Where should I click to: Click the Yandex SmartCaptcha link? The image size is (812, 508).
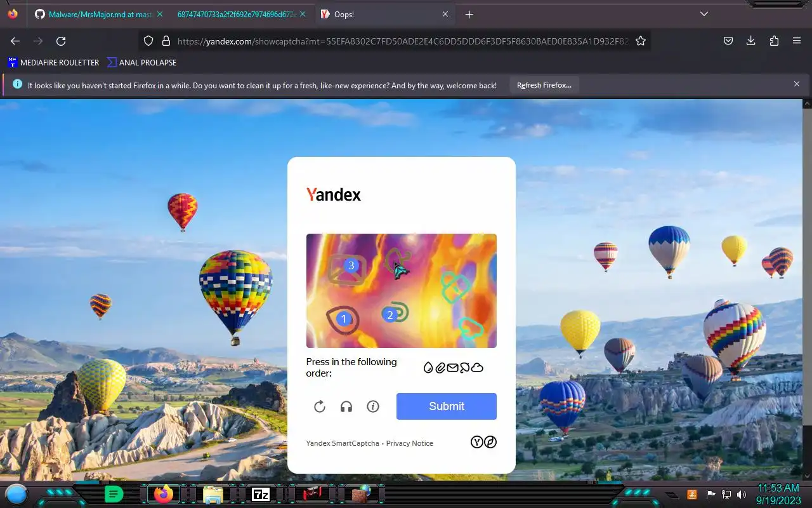[343, 443]
